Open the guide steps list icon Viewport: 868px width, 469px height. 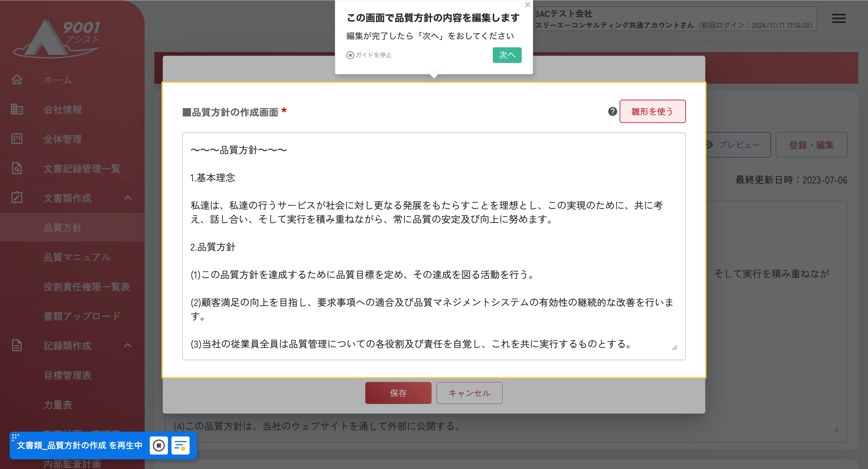[x=180, y=446]
